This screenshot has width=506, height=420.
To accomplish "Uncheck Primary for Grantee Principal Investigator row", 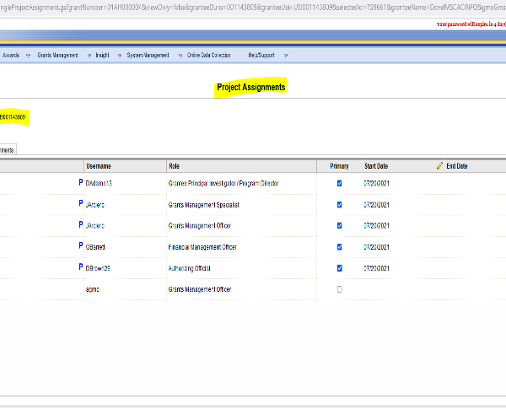I will click(340, 183).
